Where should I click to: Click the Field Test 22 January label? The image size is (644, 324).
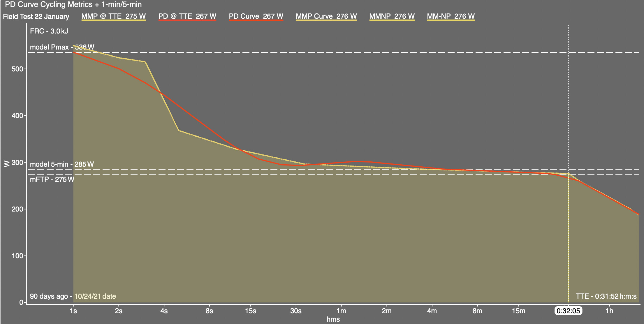point(36,17)
